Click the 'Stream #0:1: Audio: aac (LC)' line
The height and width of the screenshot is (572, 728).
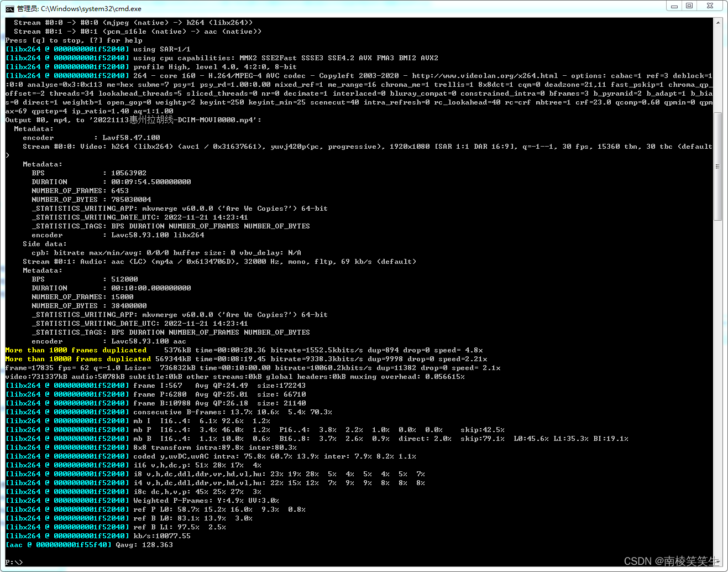tap(219, 262)
